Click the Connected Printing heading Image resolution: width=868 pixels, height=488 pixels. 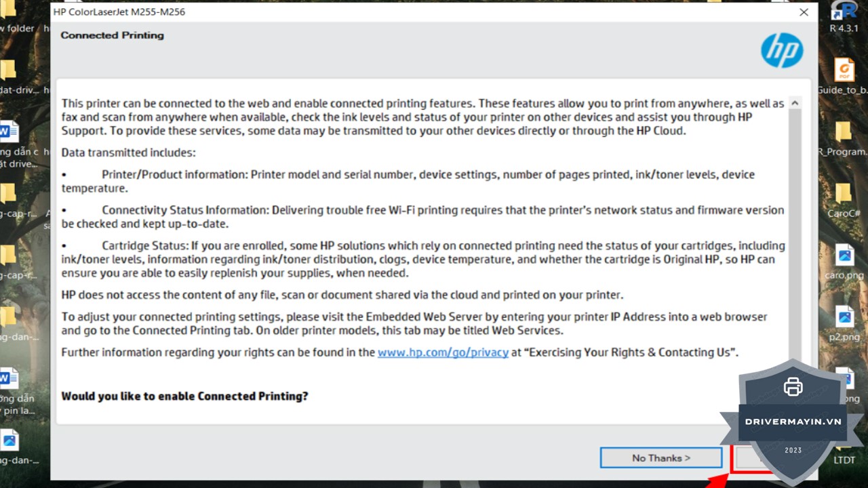point(112,35)
